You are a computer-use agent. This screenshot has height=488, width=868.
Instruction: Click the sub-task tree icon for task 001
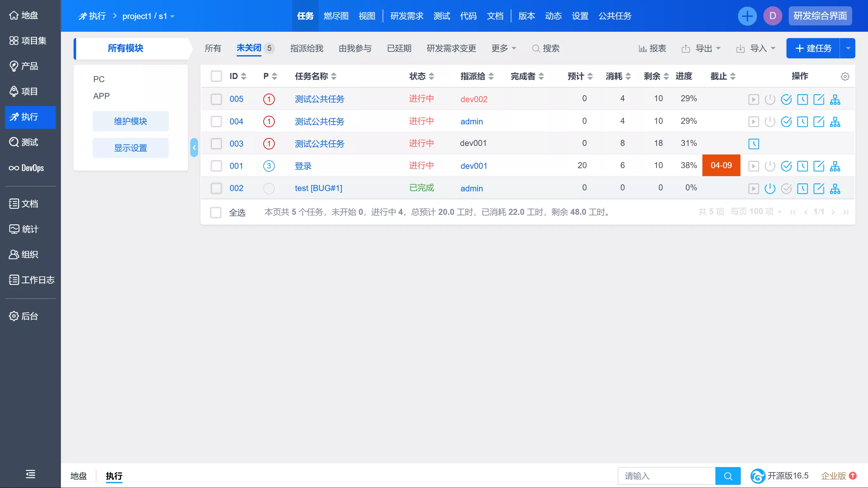[x=835, y=166]
